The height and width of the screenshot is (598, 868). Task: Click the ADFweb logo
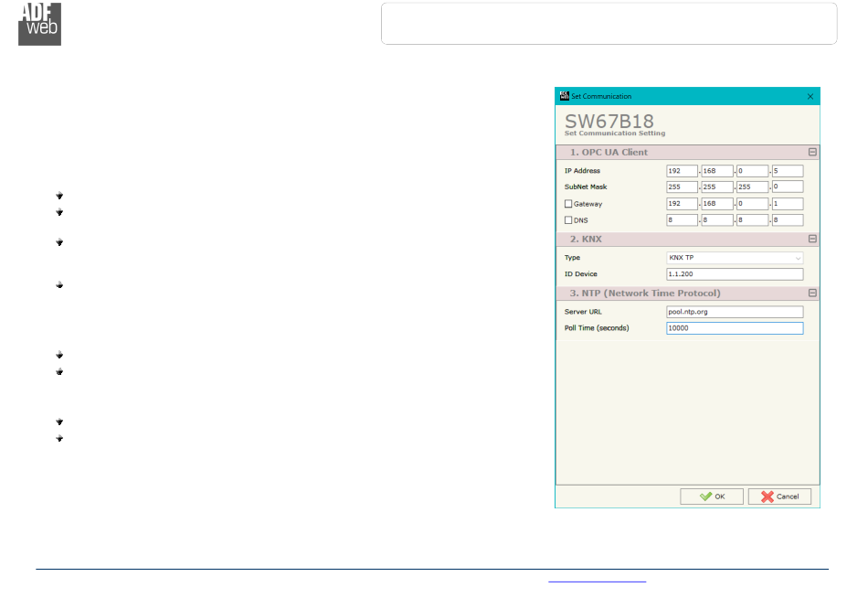pos(40,24)
